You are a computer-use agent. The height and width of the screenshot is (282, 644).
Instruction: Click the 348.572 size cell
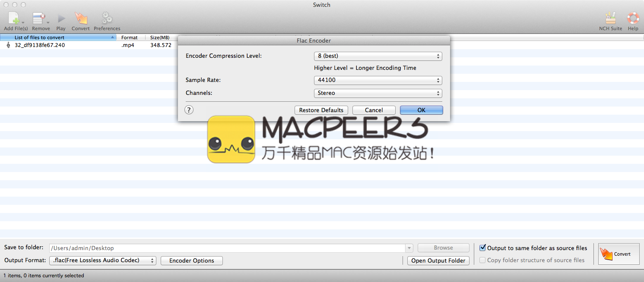coord(161,45)
